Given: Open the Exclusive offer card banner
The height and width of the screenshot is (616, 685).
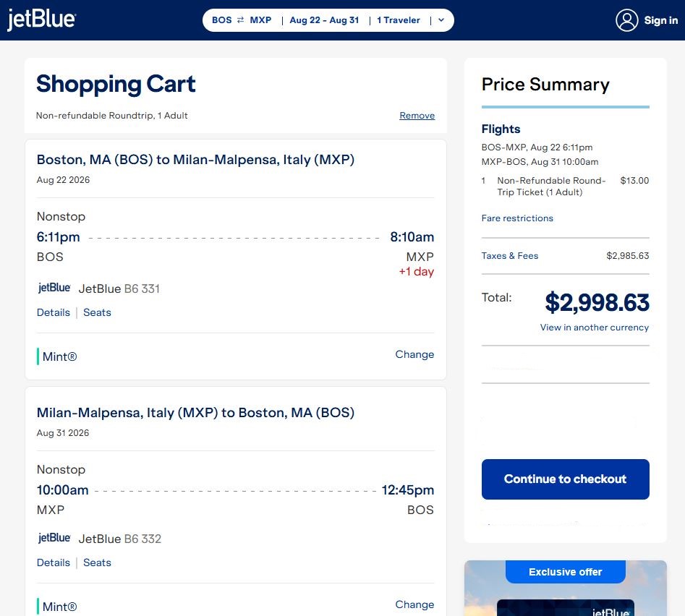Looking at the screenshot, I should click(566, 588).
